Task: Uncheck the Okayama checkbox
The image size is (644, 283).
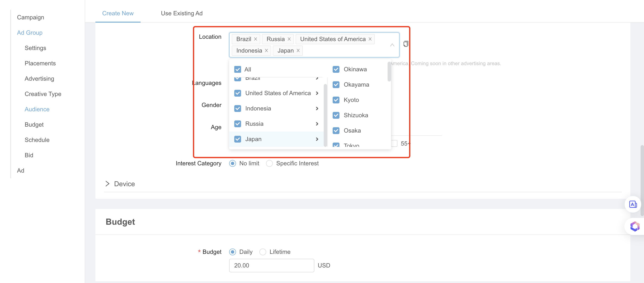Action: pyautogui.click(x=336, y=85)
